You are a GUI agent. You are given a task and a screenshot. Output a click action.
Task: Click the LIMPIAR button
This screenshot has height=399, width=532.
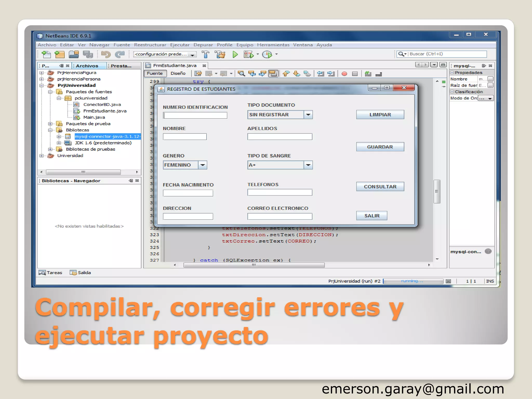pos(380,115)
